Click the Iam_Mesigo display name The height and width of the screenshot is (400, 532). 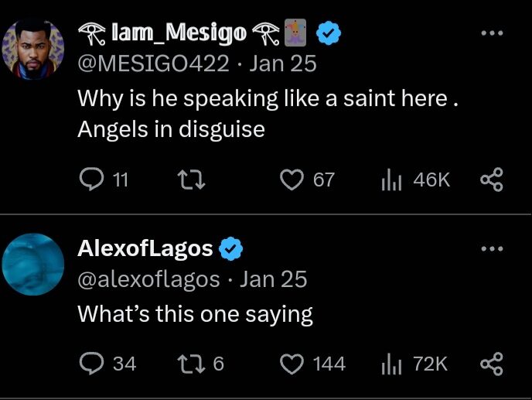179,33
